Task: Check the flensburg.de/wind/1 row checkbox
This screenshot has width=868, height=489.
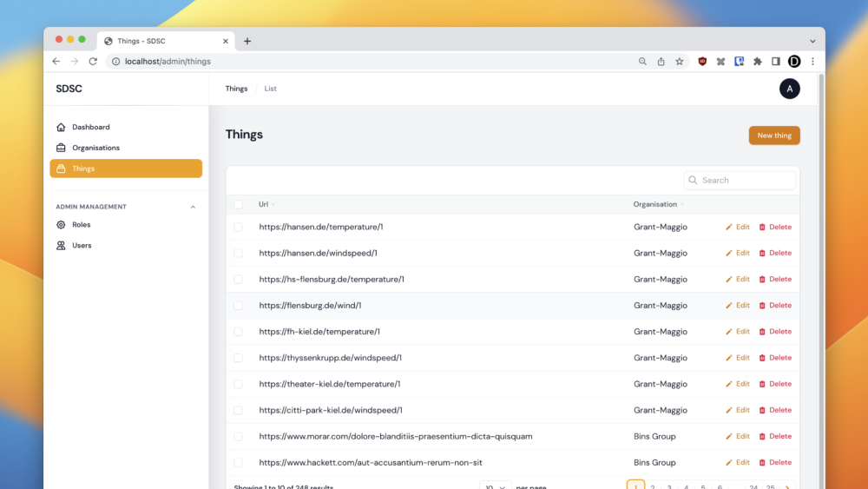Action: (238, 306)
